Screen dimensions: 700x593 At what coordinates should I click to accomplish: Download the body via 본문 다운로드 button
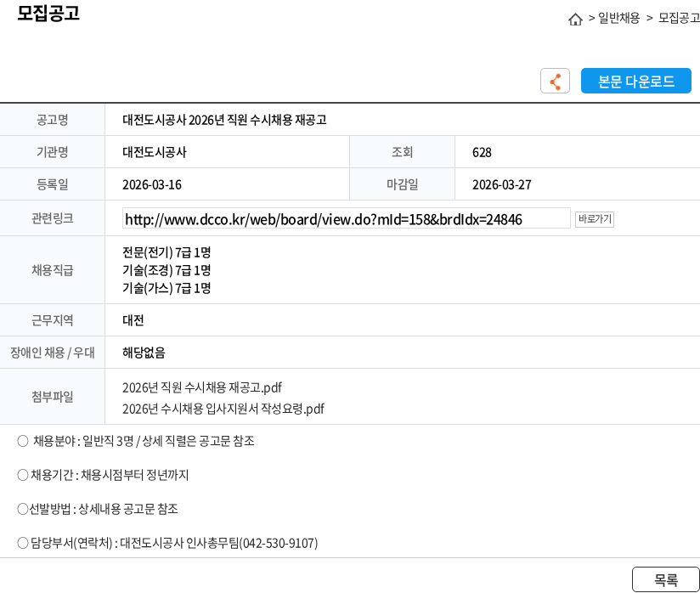635,81
